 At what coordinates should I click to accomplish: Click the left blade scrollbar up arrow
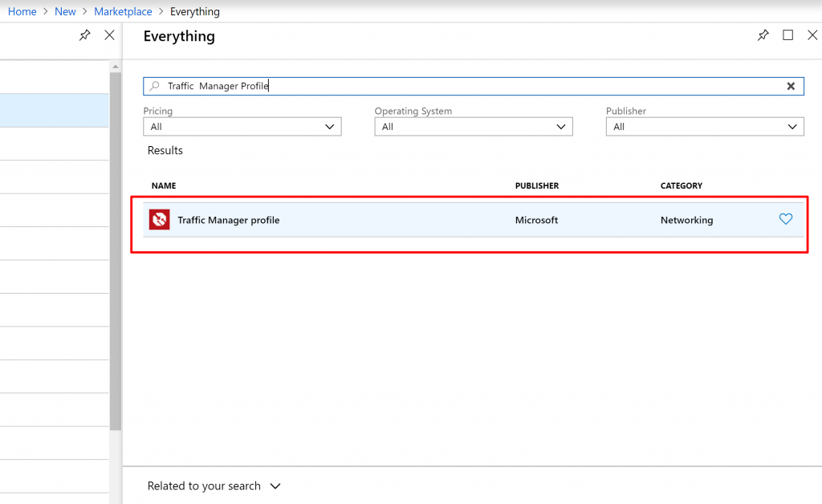[116, 67]
